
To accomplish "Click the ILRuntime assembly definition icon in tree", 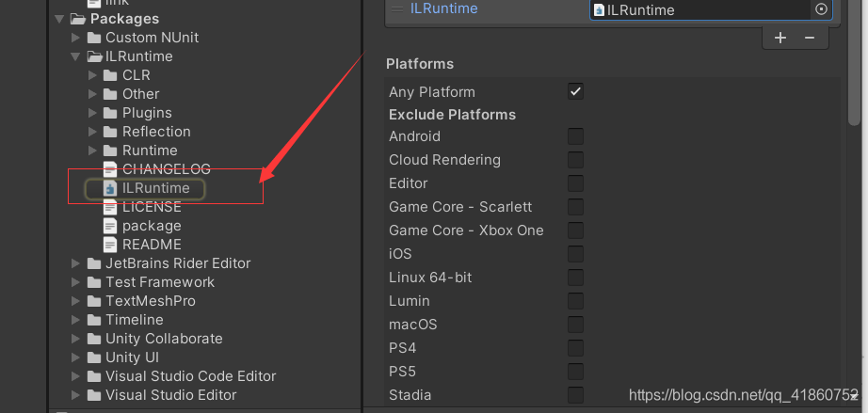I will 111,188.
